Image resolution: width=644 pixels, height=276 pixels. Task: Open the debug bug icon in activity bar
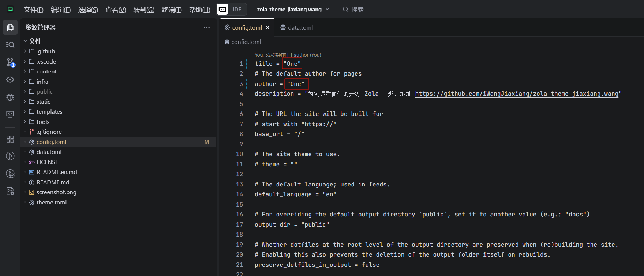point(10,97)
